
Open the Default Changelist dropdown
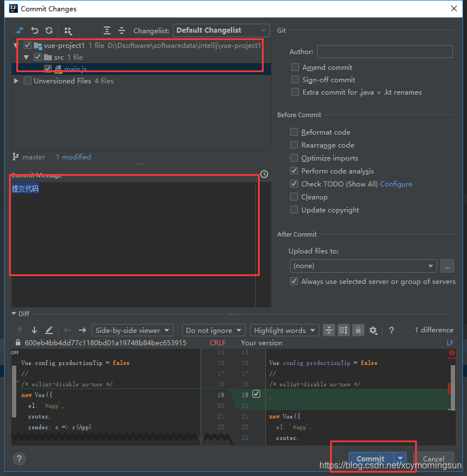[x=220, y=30]
